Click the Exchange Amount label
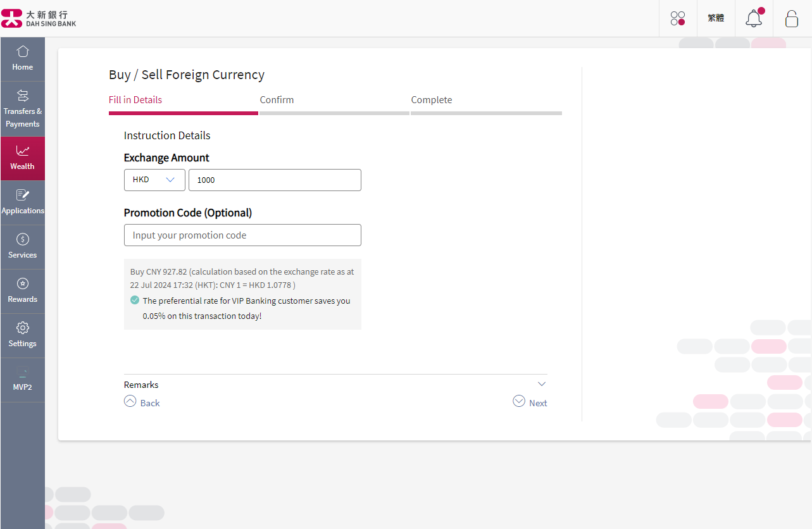Screen dimensions: 812x529 click(x=166, y=158)
